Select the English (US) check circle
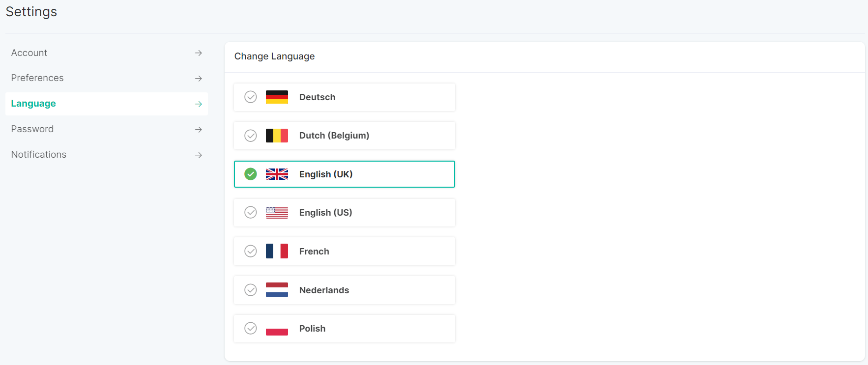 [x=251, y=212]
